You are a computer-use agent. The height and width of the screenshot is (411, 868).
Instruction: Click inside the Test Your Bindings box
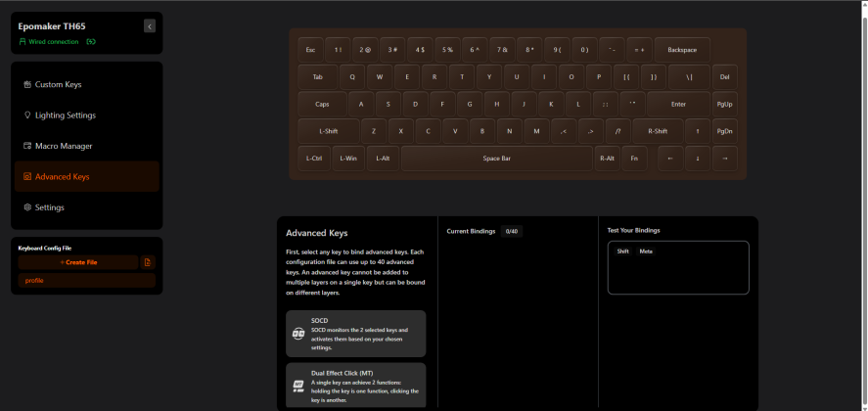(x=678, y=267)
